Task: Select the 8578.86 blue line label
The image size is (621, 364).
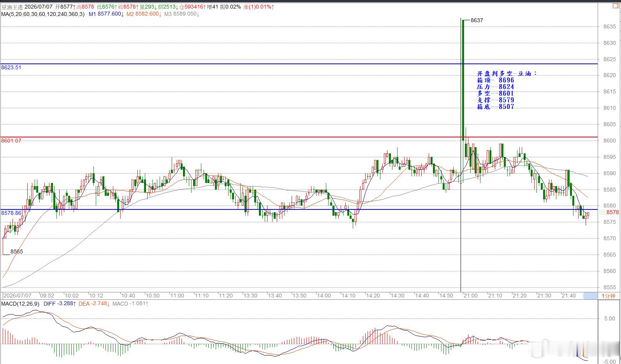Action: [x=11, y=213]
